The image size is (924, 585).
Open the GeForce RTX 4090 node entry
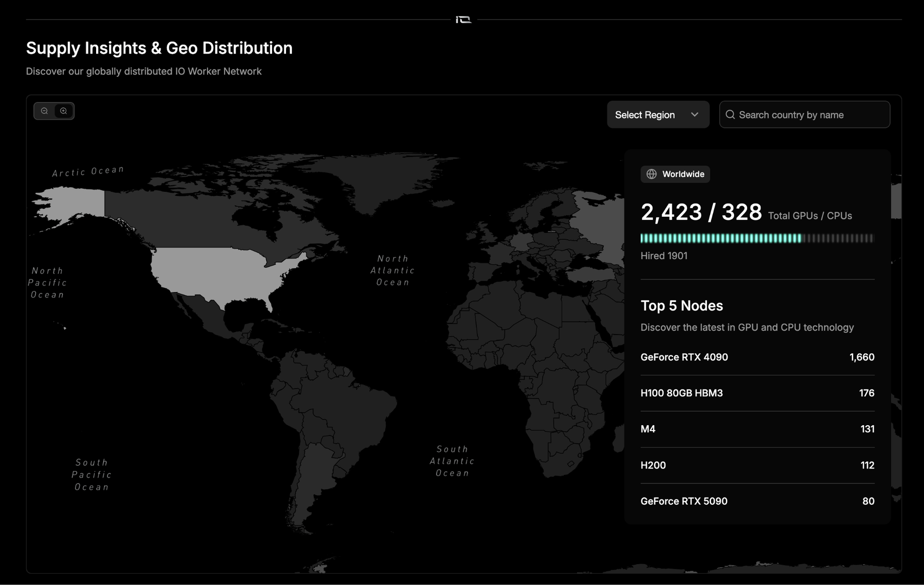pos(757,357)
